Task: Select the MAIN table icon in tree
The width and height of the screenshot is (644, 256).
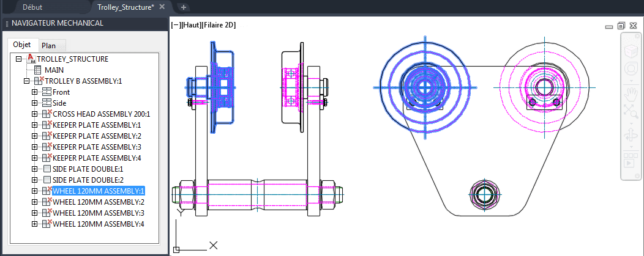Action: 38,70
